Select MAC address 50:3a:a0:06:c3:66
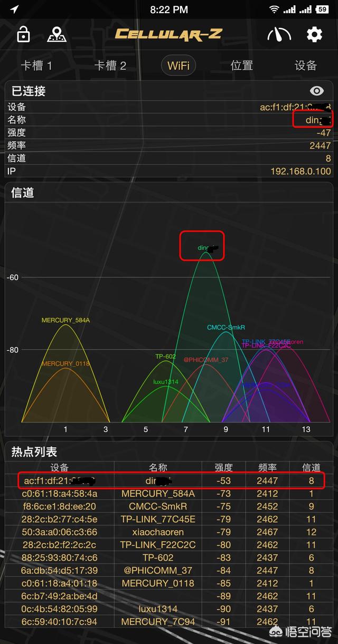Viewport: 338px width, 644px height. [60, 532]
